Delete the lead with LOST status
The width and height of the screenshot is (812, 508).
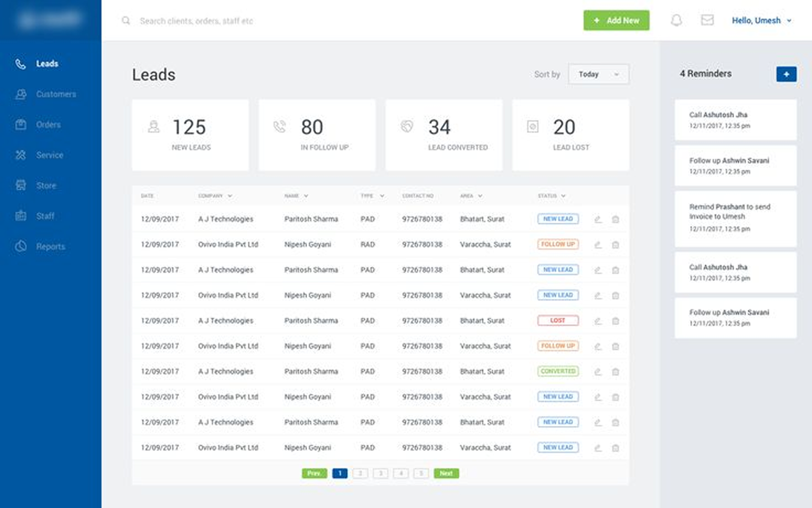pos(615,321)
